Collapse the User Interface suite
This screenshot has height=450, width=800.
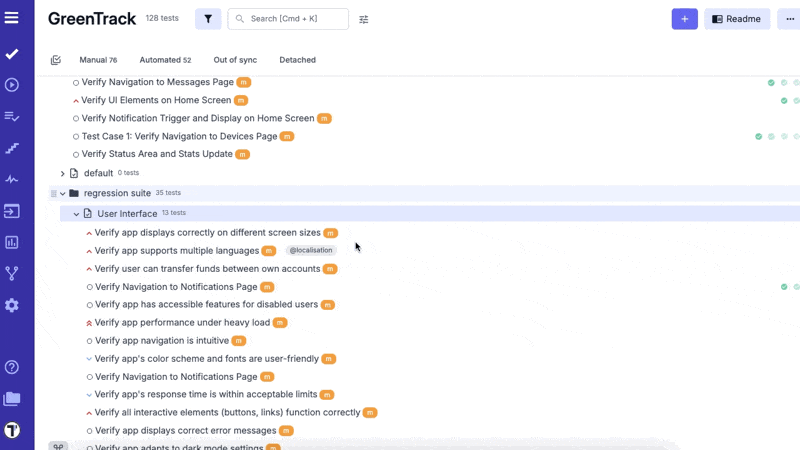tap(76, 214)
